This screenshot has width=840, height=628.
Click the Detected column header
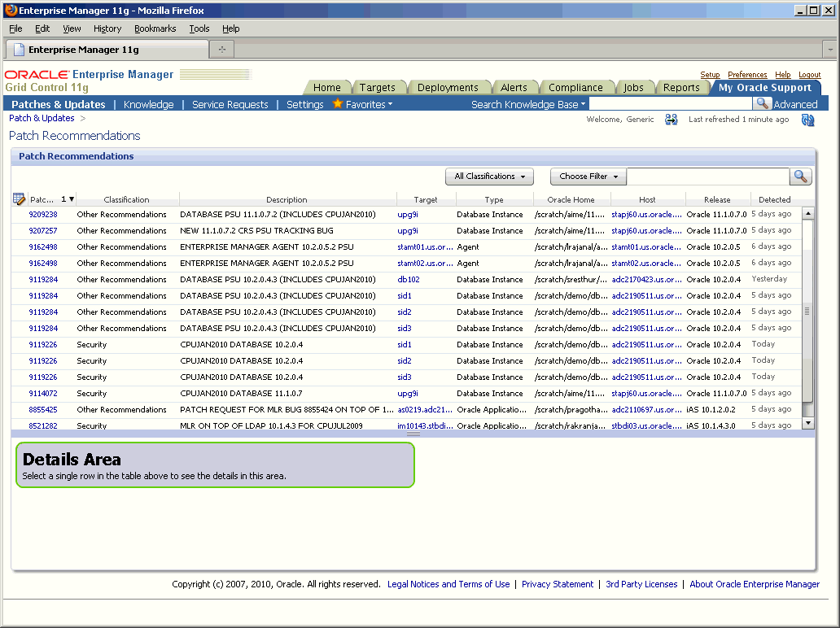pos(774,199)
